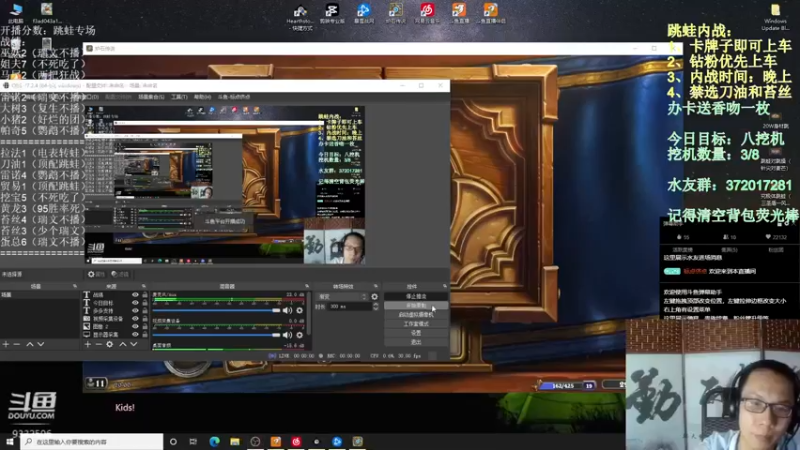Hide the 图像 2 source
The image size is (800, 450).
click(x=135, y=327)
